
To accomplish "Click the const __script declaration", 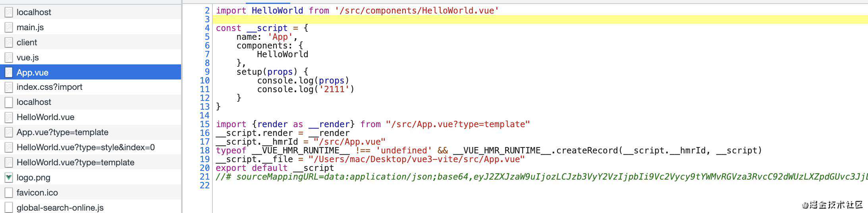I will pos(262,28).
